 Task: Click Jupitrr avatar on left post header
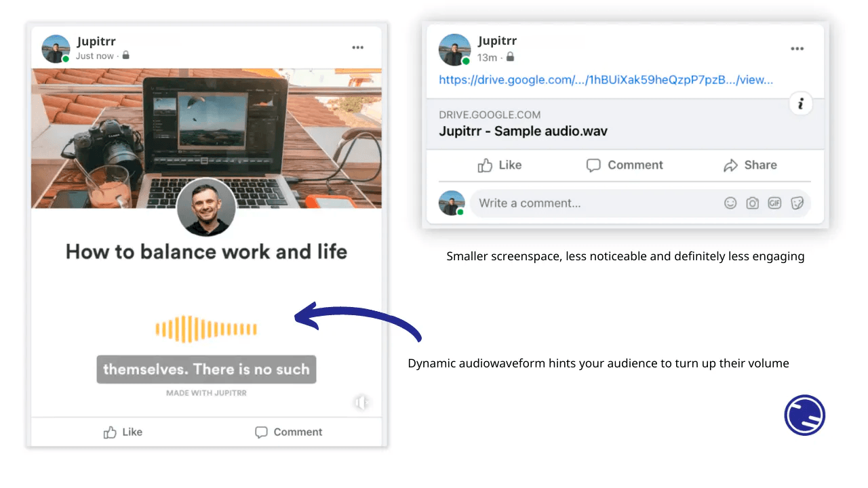coord(56,49)
